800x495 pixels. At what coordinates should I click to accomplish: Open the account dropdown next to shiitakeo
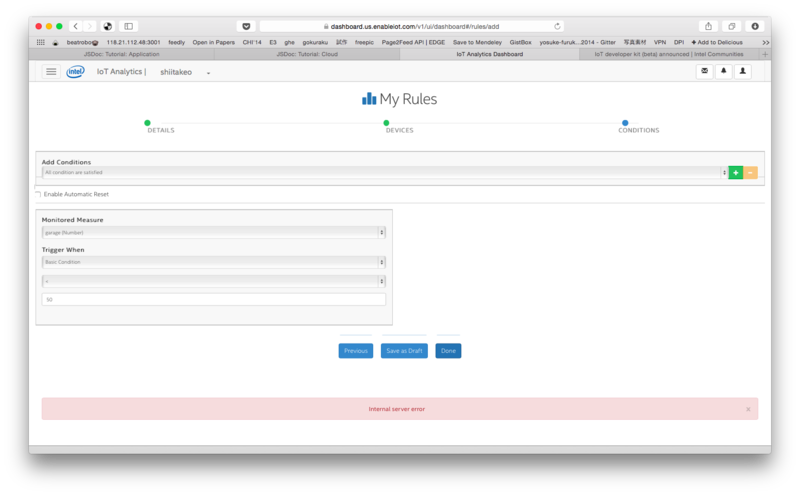(208, 73)
